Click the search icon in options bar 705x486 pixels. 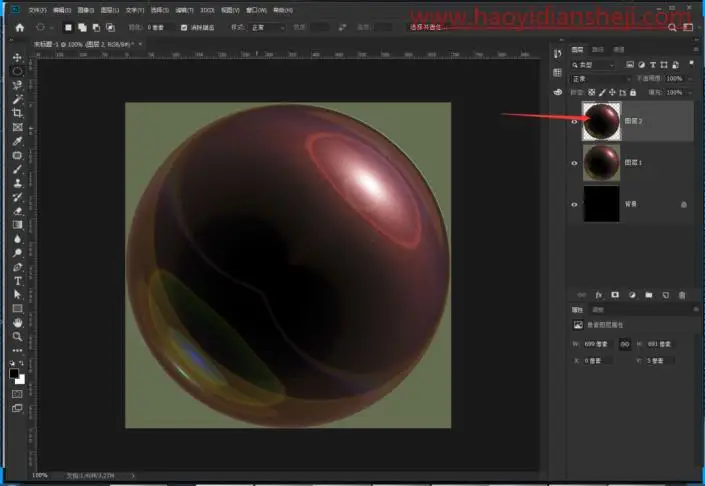672,27
